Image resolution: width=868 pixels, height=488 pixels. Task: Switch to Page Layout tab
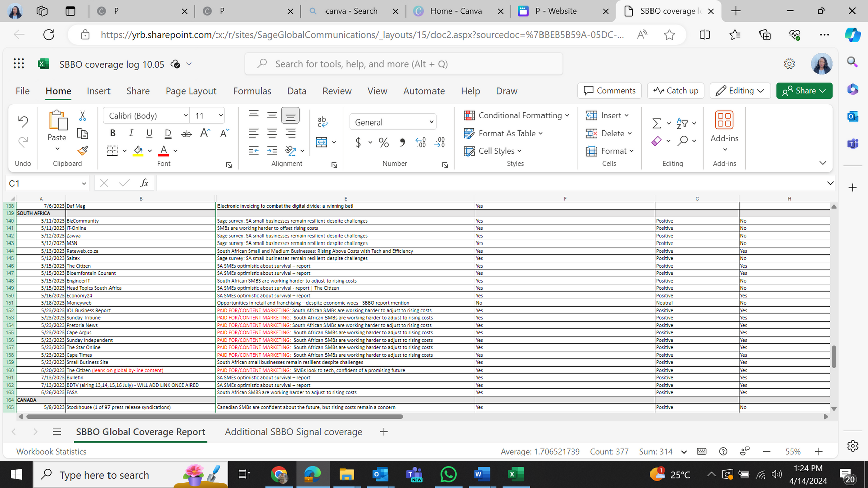click(191, 91)
